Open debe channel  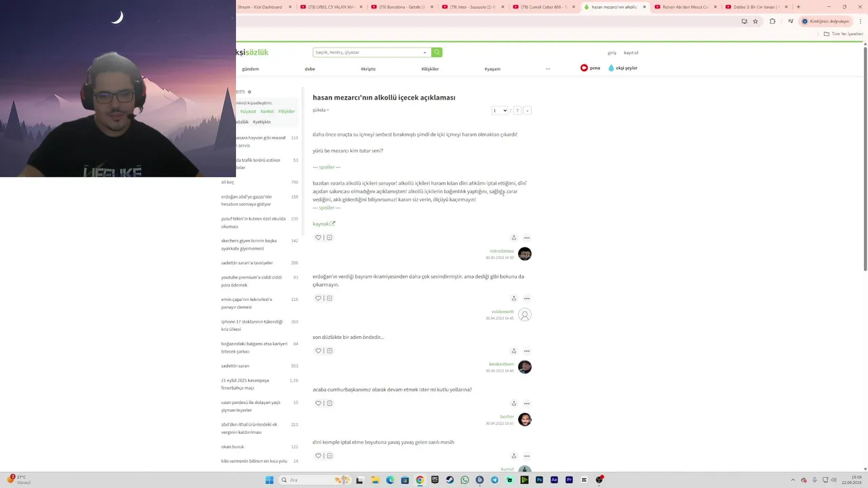pyautogui.click(x=310, y=68)
